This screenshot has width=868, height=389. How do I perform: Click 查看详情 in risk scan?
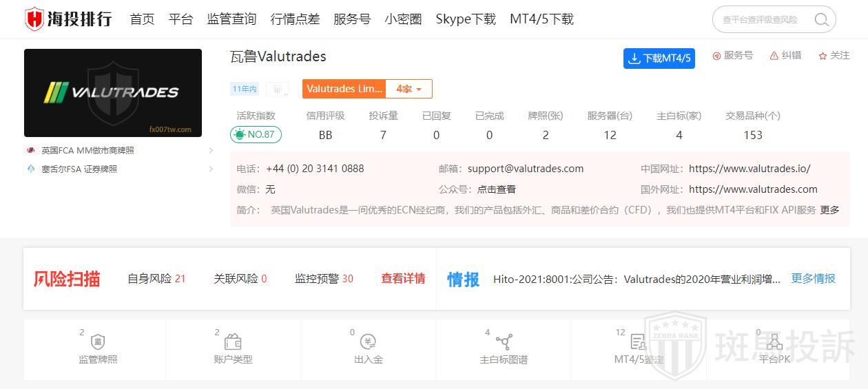403,279
